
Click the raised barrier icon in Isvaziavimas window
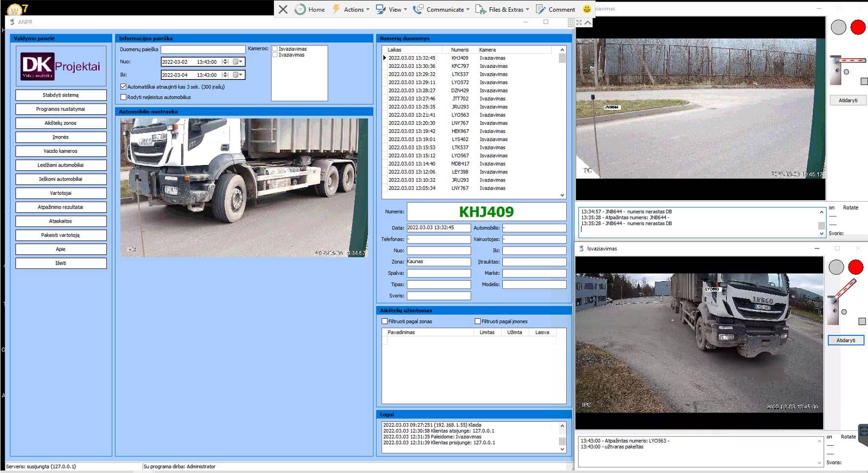coord(842,302)
